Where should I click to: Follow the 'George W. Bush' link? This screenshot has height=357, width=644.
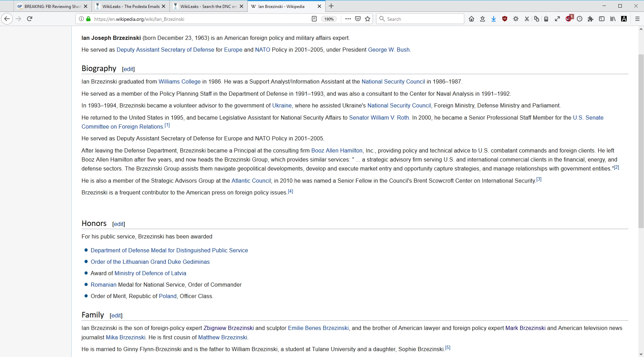(389, 50)
